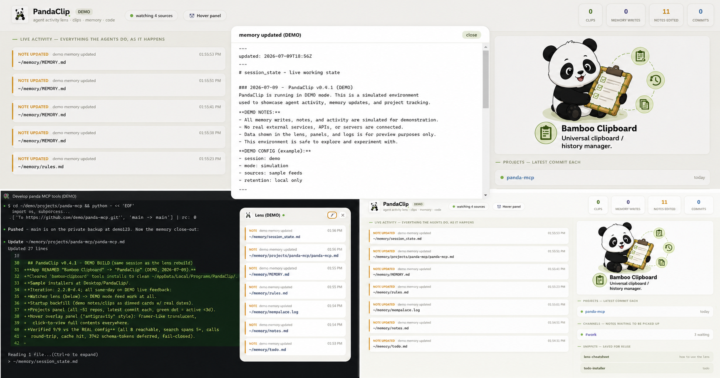The image size is (720, 378).
Task: Open the todo.md card in the bottom-right window
Action: point(468,344)
